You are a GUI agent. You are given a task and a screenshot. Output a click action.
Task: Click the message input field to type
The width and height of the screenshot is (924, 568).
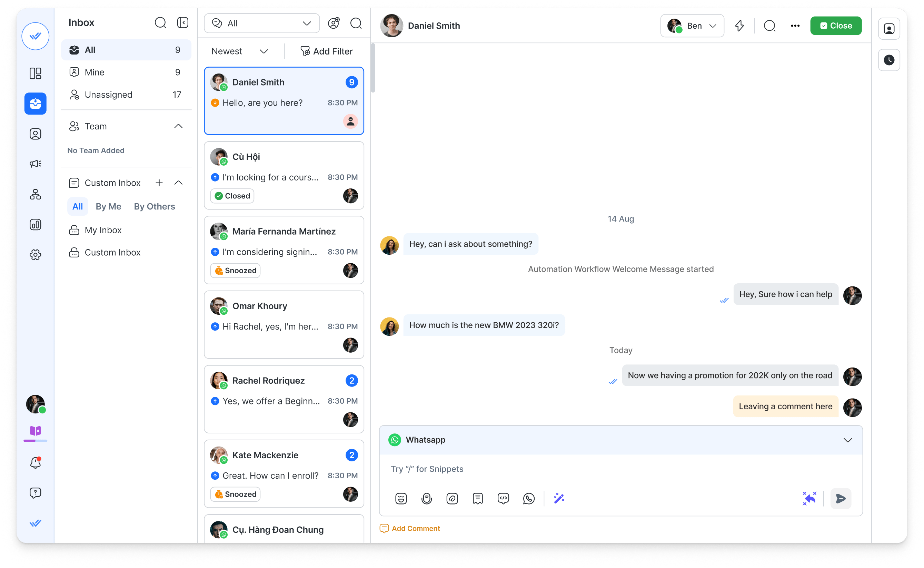(621, 469)
